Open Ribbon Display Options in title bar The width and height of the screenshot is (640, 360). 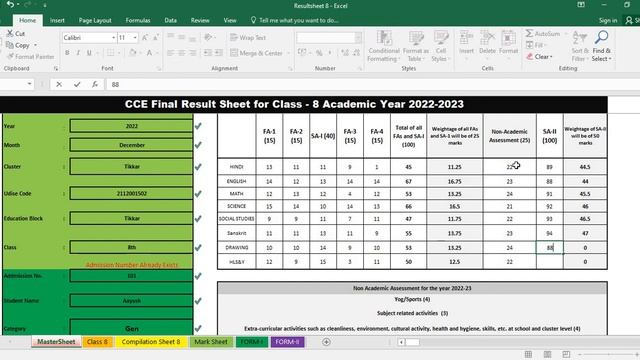581,5
